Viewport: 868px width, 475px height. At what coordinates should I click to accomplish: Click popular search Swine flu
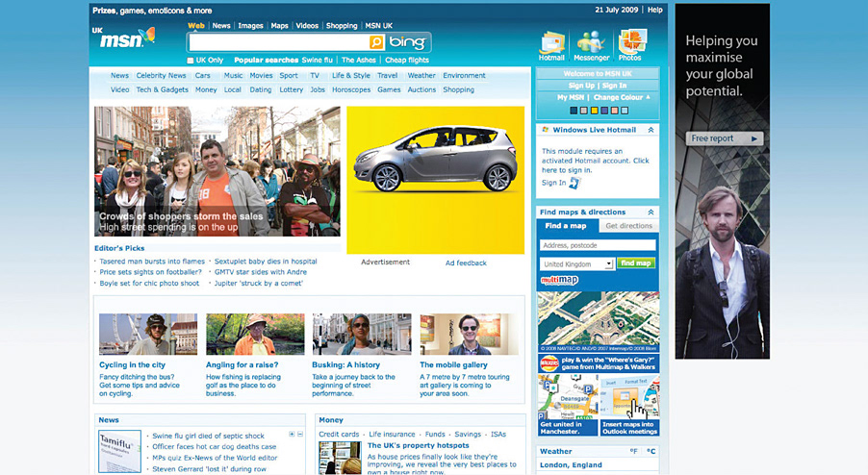[x=318, y=60]
